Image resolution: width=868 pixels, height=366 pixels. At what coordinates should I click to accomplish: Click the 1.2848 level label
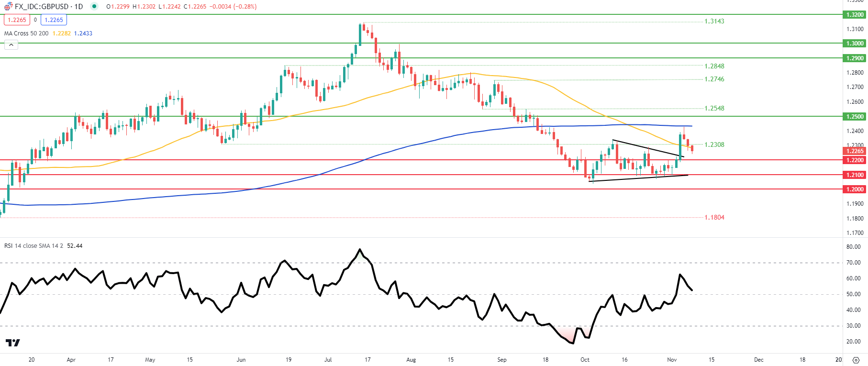[714, 67]
